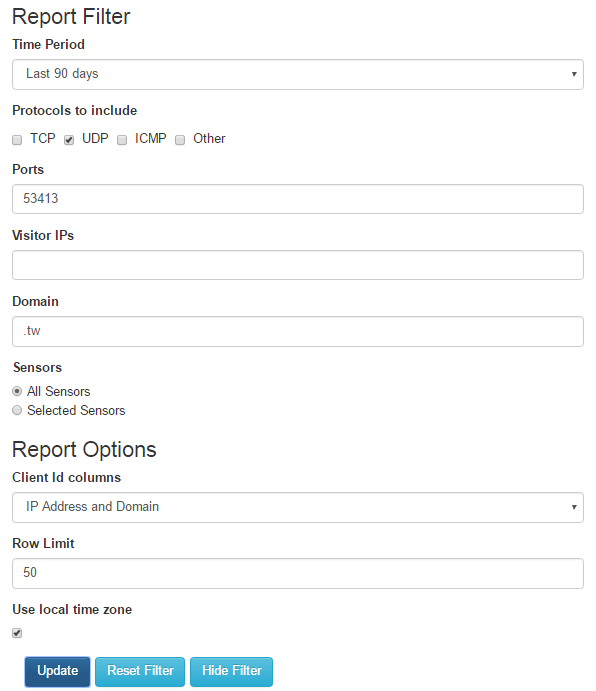
Task: Choose the All Sensors radio option
Action: point(17,391)
